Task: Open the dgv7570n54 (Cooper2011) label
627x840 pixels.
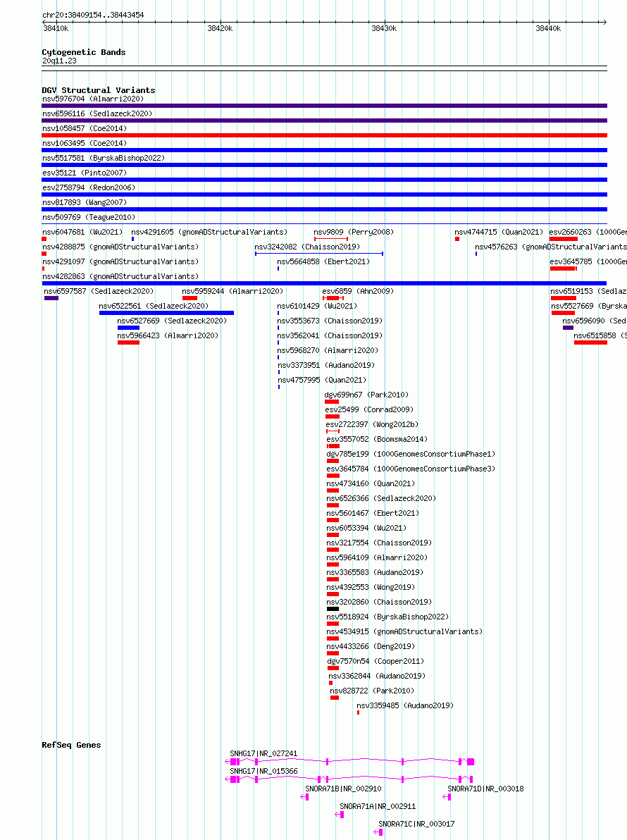Action: click(x=375, y=662)
